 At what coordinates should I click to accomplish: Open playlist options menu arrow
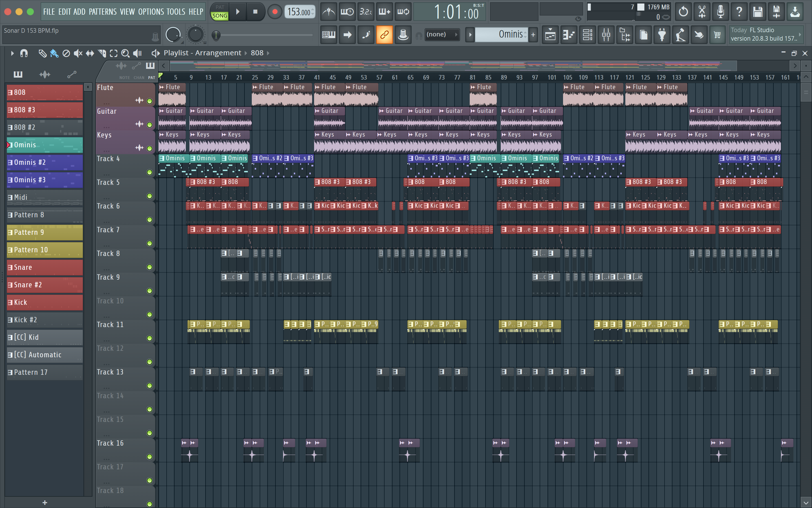[12, 53]
